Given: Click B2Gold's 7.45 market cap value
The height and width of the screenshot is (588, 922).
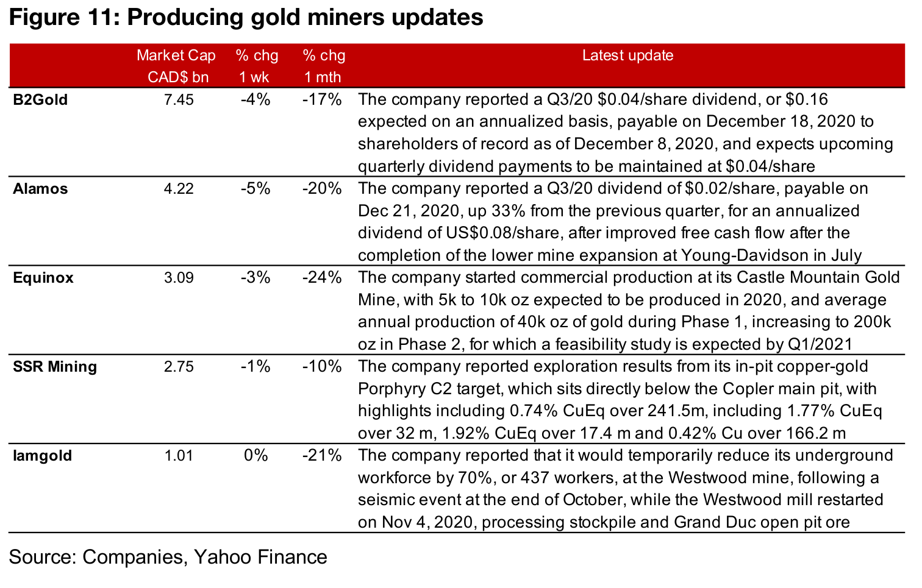Looking at the screenshot, I should point(179,100).
